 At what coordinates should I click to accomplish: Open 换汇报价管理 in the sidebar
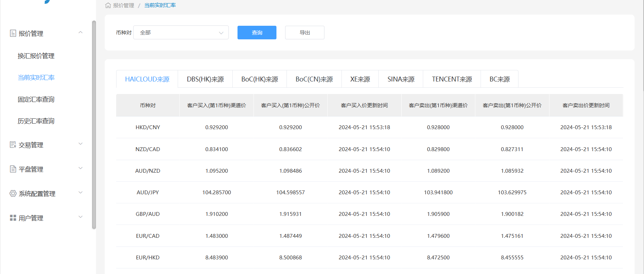(x=36, y=56)
